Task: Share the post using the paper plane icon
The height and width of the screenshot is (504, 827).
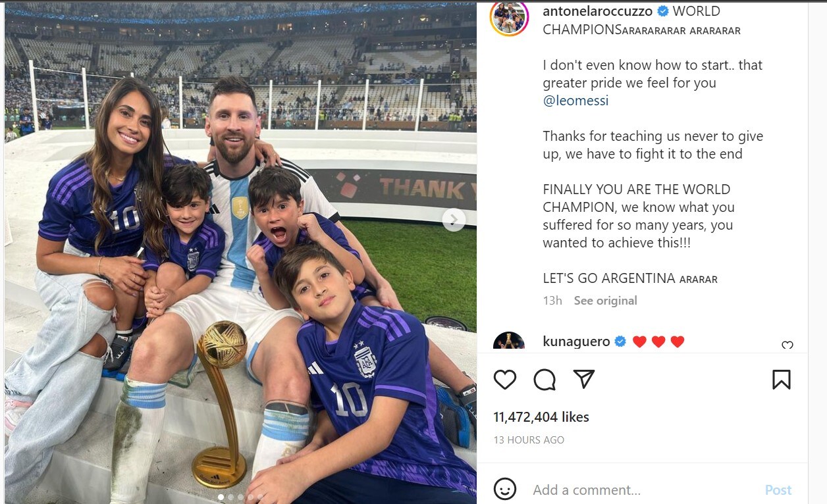Action: click(583, 379)
